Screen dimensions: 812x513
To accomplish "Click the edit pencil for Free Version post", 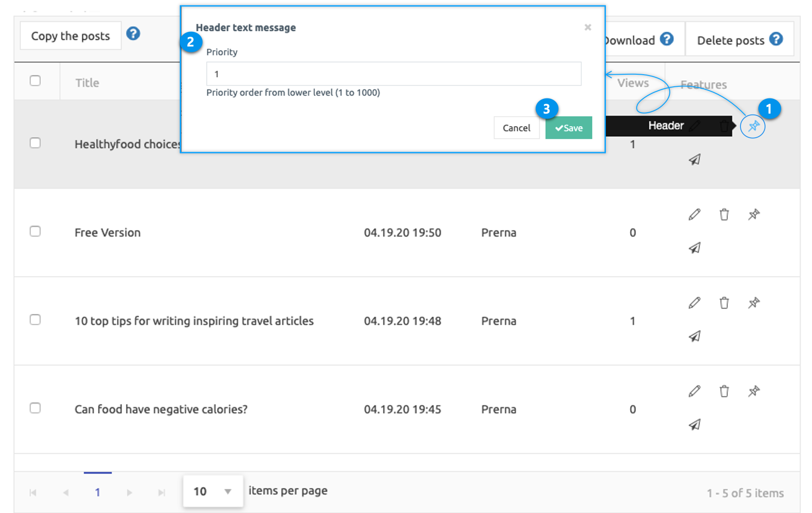I will (694, 215).
